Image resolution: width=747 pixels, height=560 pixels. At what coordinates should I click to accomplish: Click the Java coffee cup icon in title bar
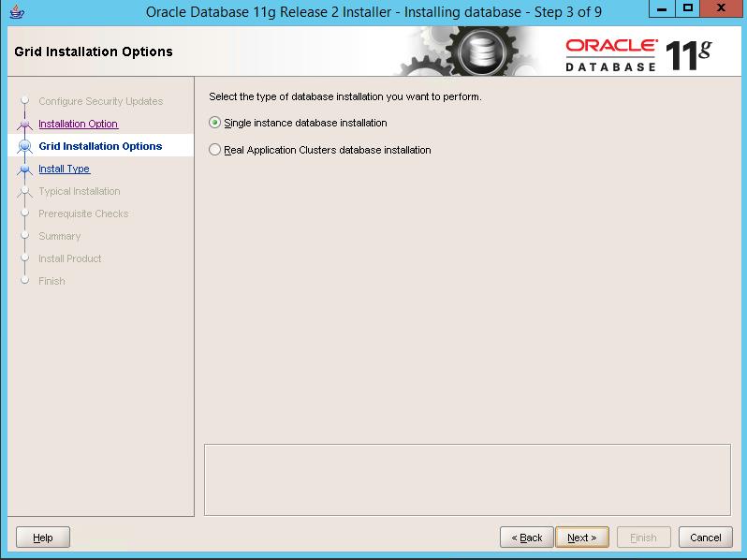(17, 11)
